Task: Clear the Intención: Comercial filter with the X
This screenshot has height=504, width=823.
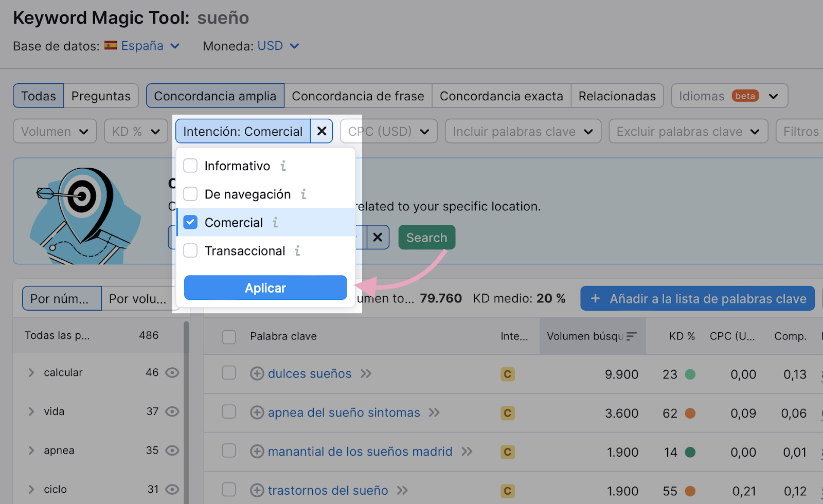Action: pos(321,131)
